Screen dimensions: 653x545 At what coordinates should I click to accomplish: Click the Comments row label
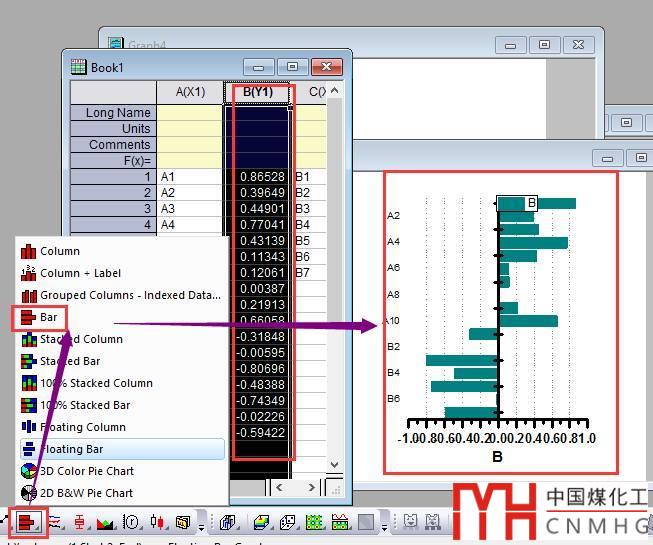(113, 144)
